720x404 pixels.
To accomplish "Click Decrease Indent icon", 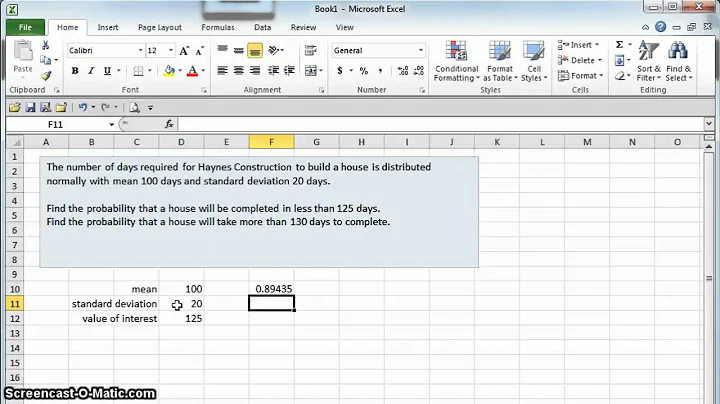I will point(274,70).
